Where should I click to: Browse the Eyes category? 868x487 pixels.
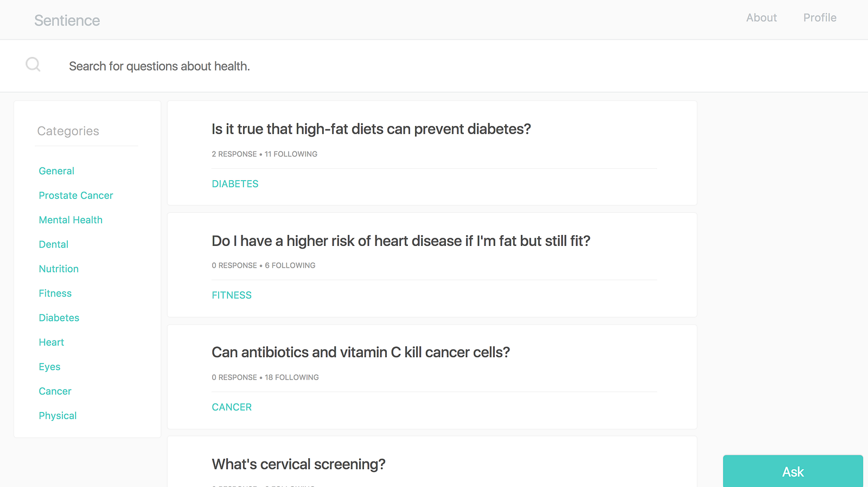click(49, 367)
